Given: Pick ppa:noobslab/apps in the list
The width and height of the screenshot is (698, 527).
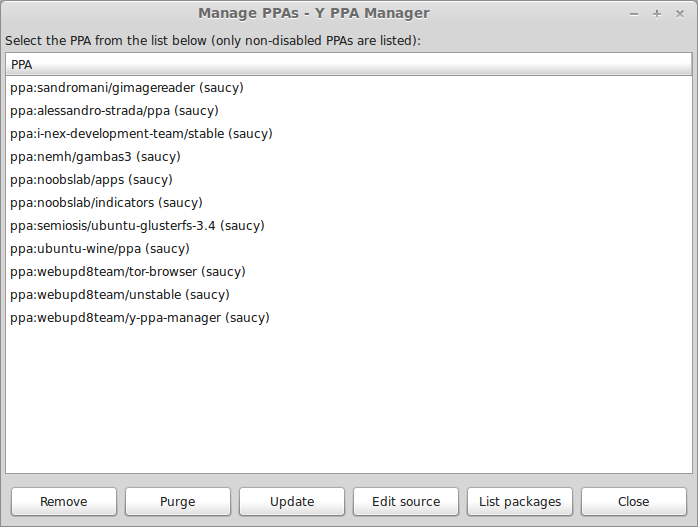Looking at the screenshot, I should tap(349, 180).
